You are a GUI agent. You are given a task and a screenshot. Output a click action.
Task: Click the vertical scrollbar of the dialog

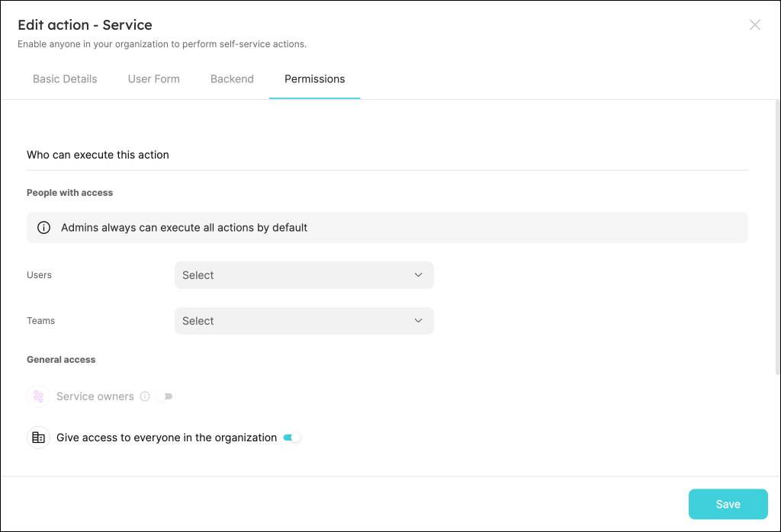click(777, 236)
